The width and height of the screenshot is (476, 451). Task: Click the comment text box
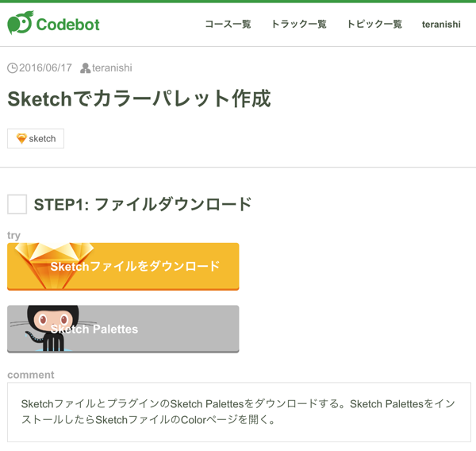[238, 411]
